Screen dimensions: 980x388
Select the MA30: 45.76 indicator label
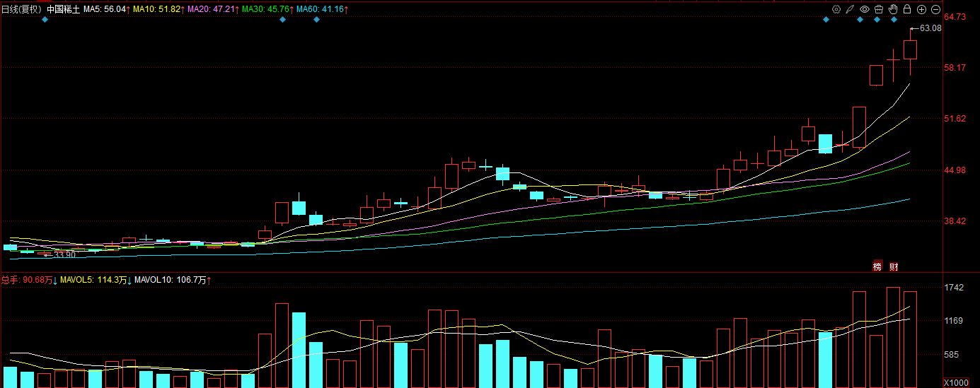click(267, 9)
